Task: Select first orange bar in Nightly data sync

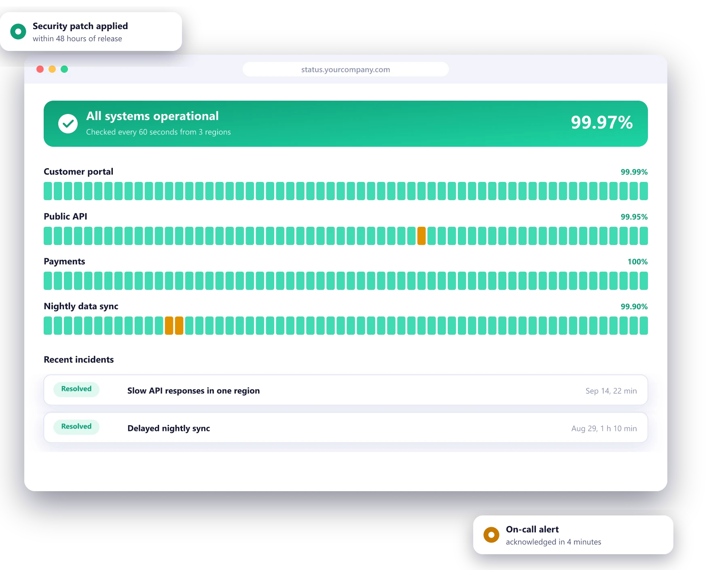Action: pos(169,325)
